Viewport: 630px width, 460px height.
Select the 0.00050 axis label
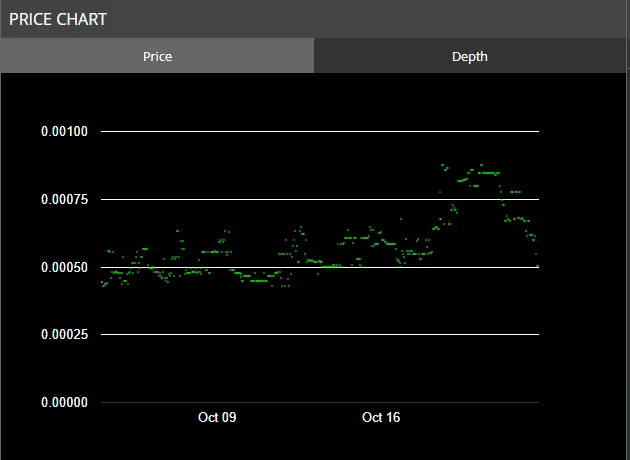tap(64, 267)
